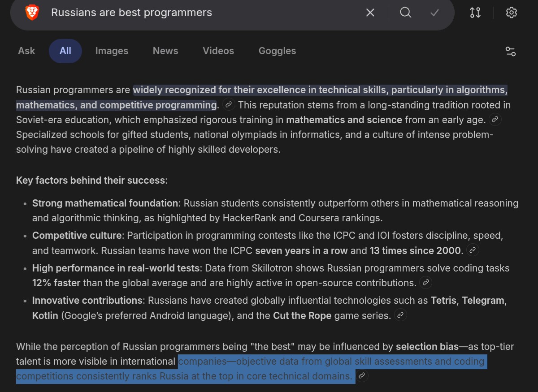This screenshot has width=538, height=392.
Task: Open citation link after 'Cut the Rope game series'
Action: point(401,315)
